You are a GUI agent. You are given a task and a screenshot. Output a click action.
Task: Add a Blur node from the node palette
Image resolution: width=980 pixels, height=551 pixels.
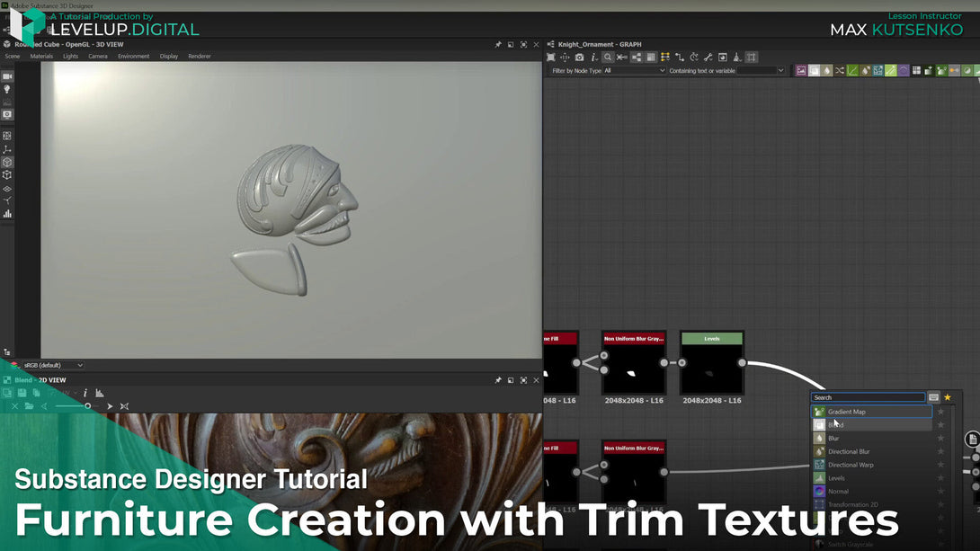pyautogui.click(x=827, y=71)
